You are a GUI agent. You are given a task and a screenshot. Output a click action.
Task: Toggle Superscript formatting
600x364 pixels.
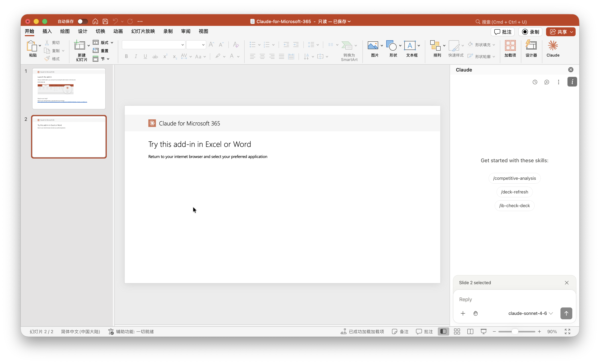point(165,57)
